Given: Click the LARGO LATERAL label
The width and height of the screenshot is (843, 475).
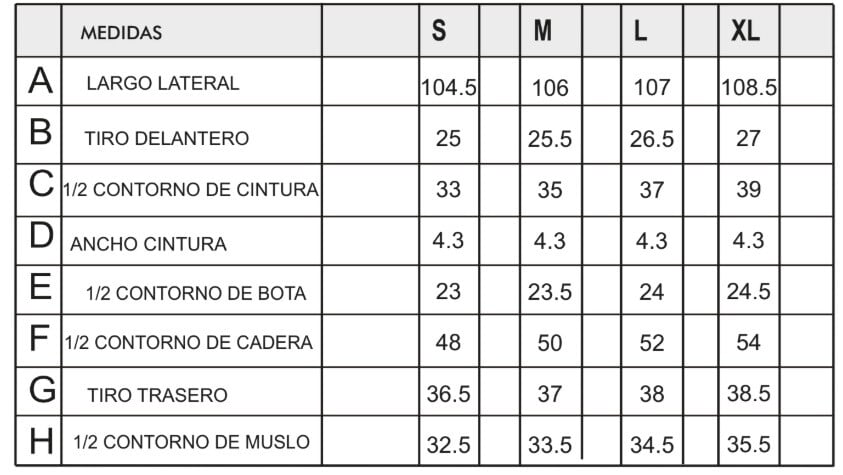Looking at the screenshot, I should (x=163, y=83).
